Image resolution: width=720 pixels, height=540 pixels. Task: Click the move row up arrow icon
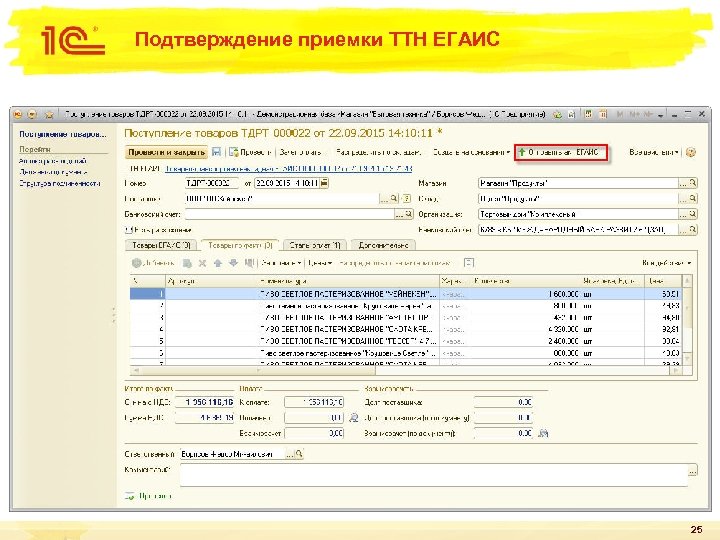tap(218, 263)
